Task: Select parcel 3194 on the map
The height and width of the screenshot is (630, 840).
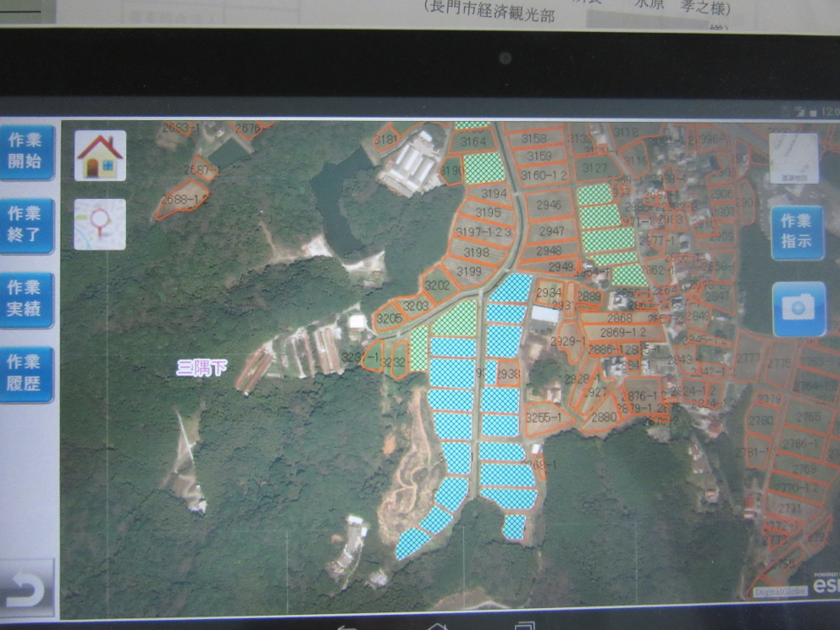Action: tap(494, 194)
